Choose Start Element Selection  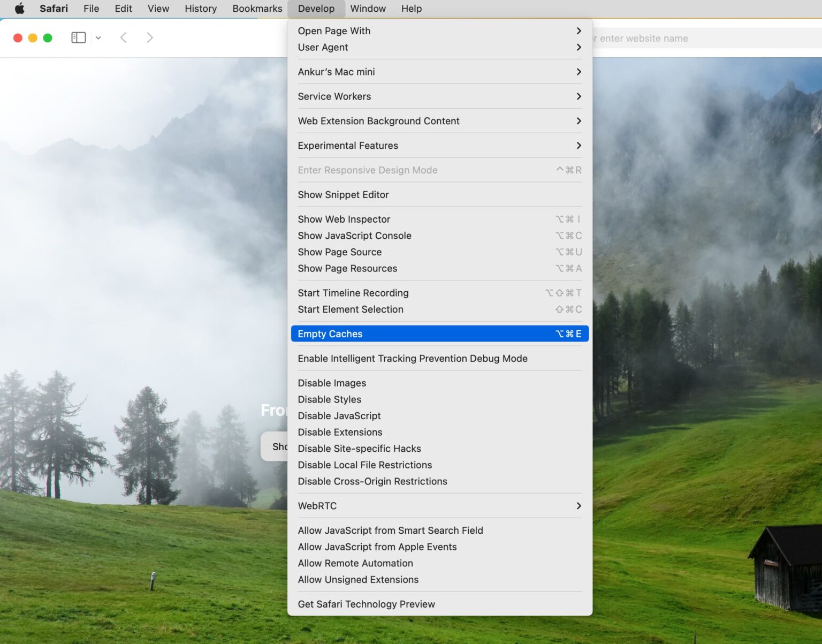point(440,309)
